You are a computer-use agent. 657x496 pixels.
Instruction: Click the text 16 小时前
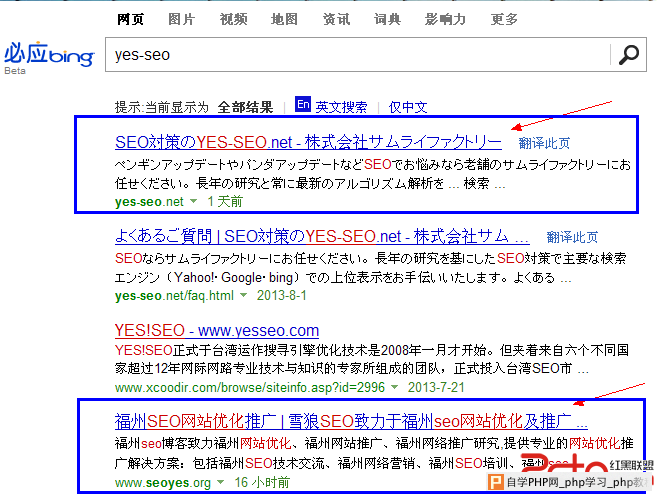pos(262,483)
